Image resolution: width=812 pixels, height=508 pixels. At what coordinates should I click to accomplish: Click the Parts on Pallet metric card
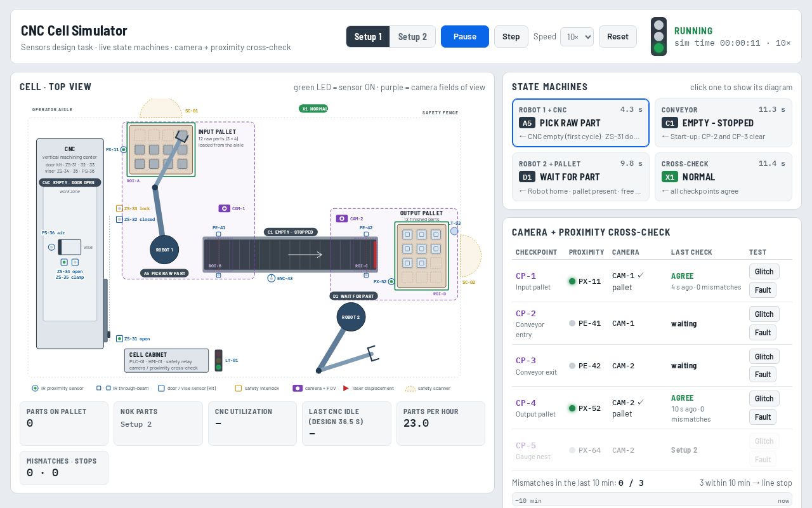point(64,424)
